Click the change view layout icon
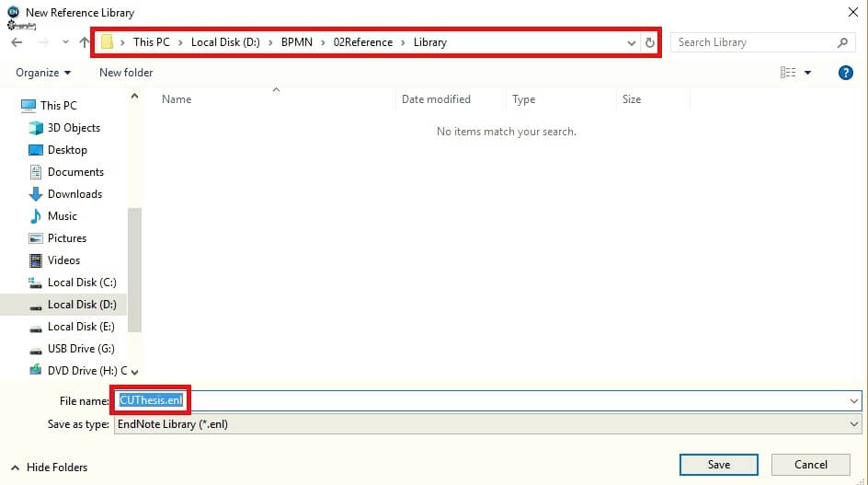Viewport: 868px width, 485px height. (x=788, y=73)
